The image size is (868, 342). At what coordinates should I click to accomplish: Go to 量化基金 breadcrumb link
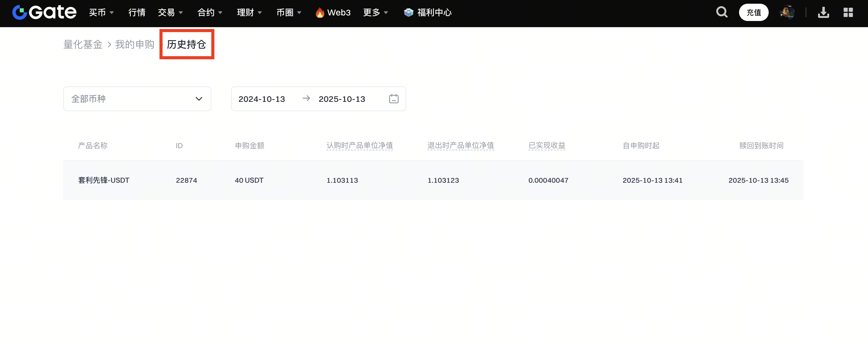83,44
